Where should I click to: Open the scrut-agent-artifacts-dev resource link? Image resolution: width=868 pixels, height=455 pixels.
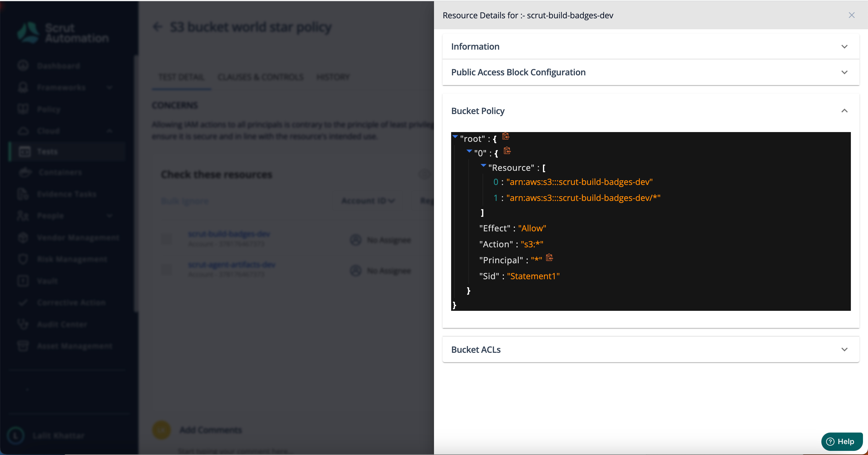tap(231, 264)
